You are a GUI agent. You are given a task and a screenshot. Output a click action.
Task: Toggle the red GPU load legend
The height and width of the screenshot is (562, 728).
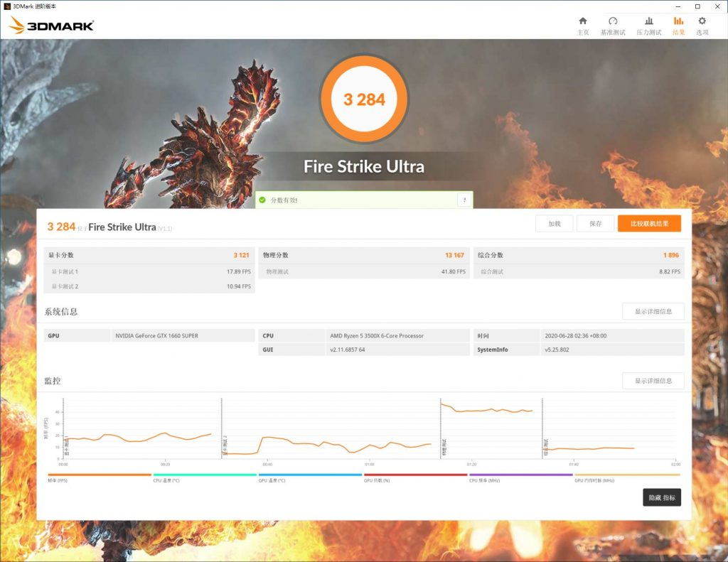tap(415, 477)
